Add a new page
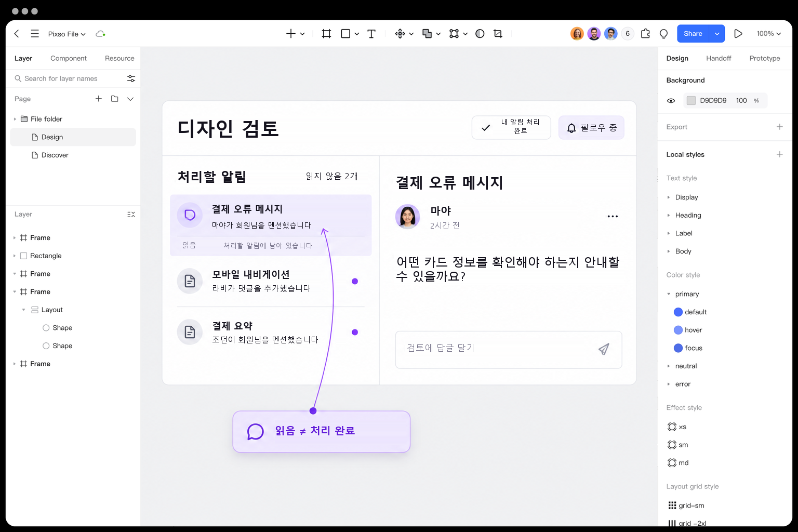 click(x=99, y=99)
